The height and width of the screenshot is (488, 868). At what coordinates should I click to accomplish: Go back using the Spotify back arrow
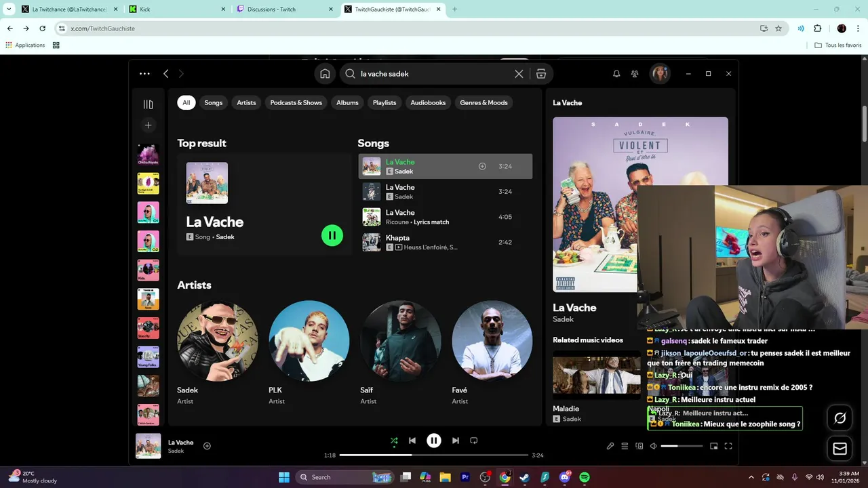[x=165, y=73]
